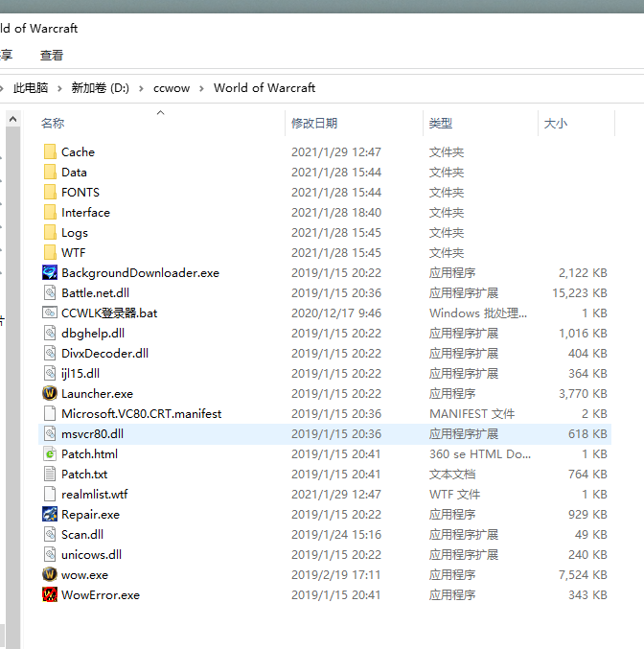This screenshot has height=649, width=644.
Task: Select the Interface folder icon
Action: click(x=50, y=212)
